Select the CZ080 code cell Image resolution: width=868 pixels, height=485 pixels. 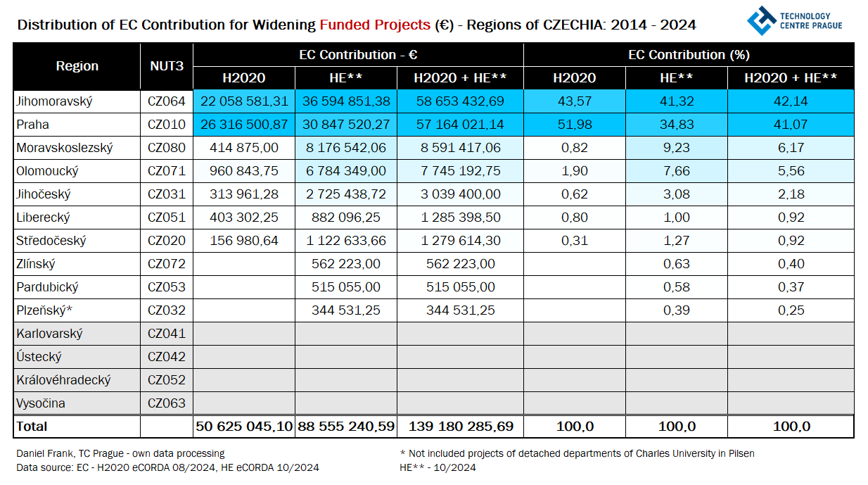pyautogui.click(x=167, y=148)
